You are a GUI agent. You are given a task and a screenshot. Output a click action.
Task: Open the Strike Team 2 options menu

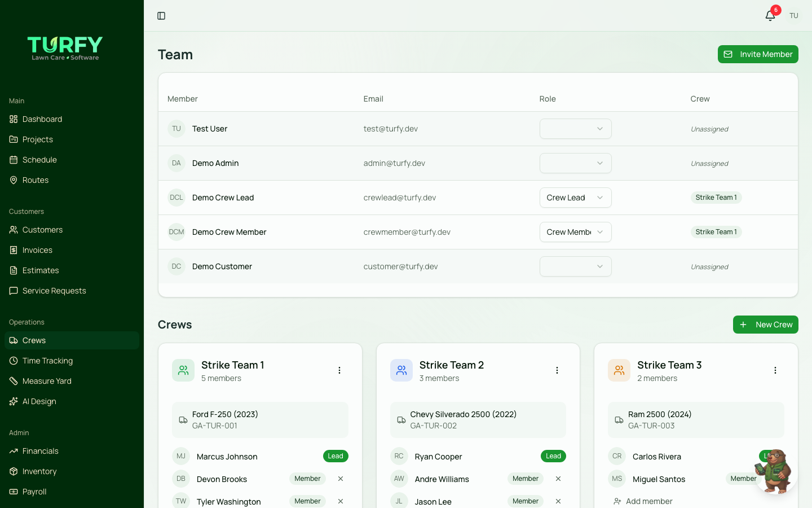(557, 370)
